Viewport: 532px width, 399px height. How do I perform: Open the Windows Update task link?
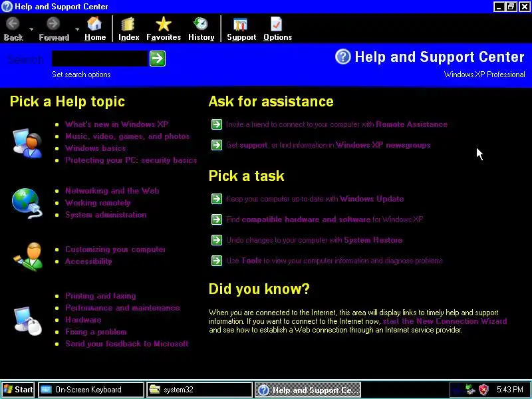point(372,199)
